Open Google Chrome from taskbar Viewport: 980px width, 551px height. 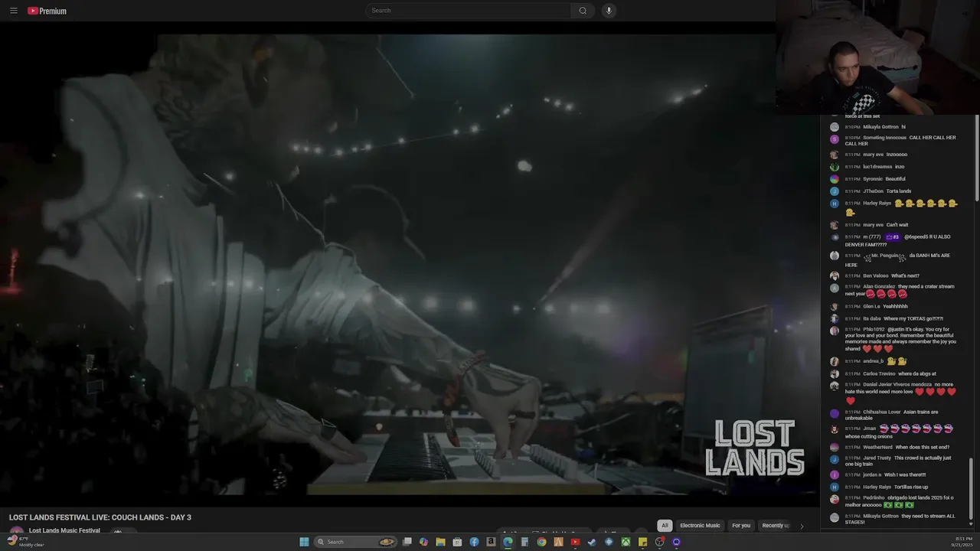[541, 542]
